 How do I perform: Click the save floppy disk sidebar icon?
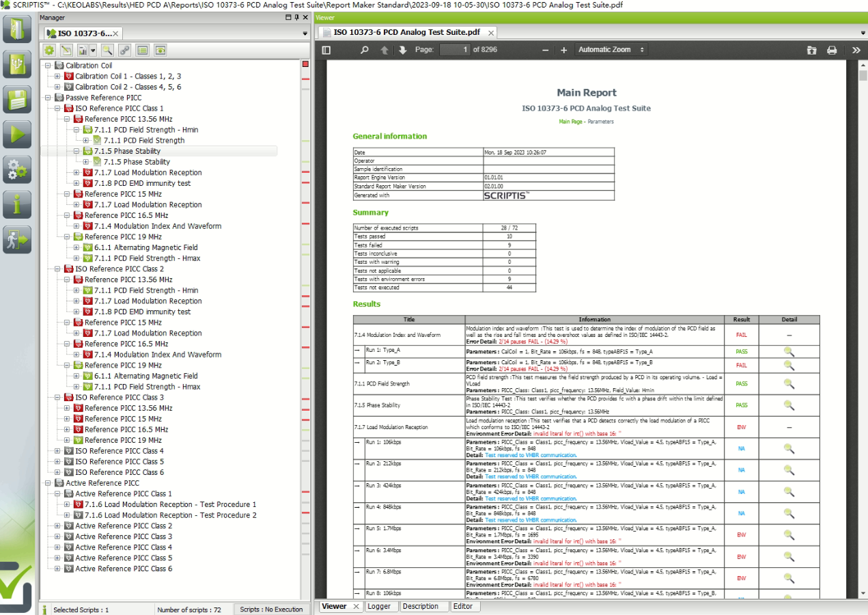[x=17, y=99]
